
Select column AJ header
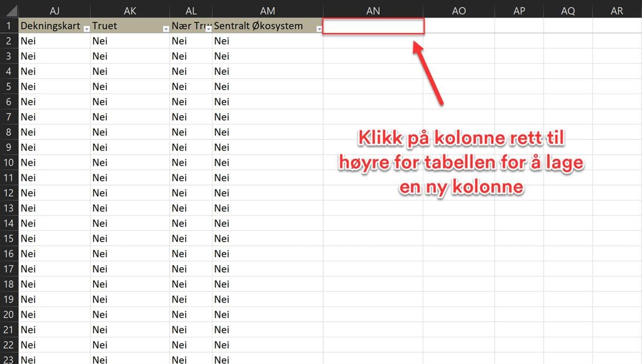coord(54,11)
